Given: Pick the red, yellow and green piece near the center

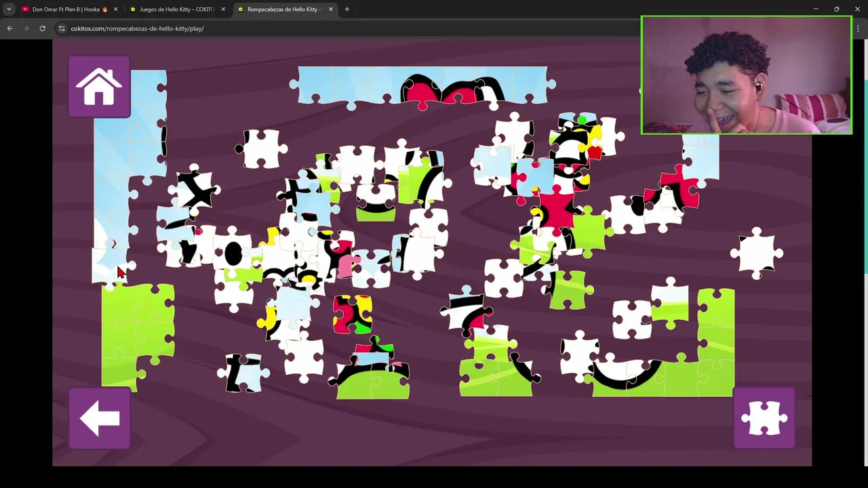Looking at the screenshot, I should point(353,314).
